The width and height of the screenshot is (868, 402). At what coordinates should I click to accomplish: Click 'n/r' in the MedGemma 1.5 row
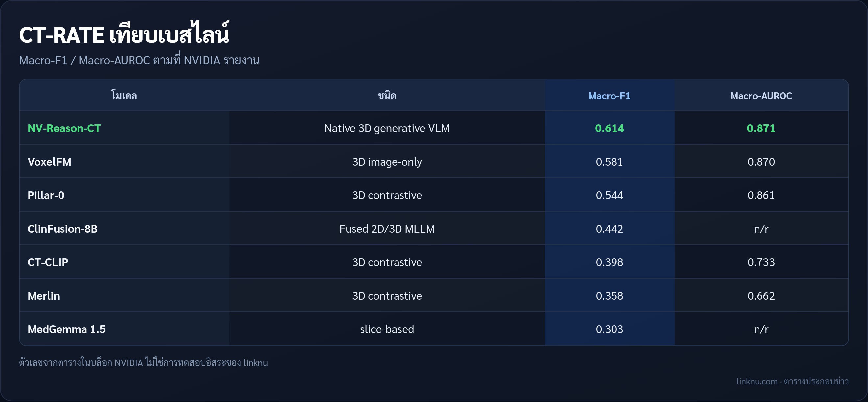pos(761,329)
